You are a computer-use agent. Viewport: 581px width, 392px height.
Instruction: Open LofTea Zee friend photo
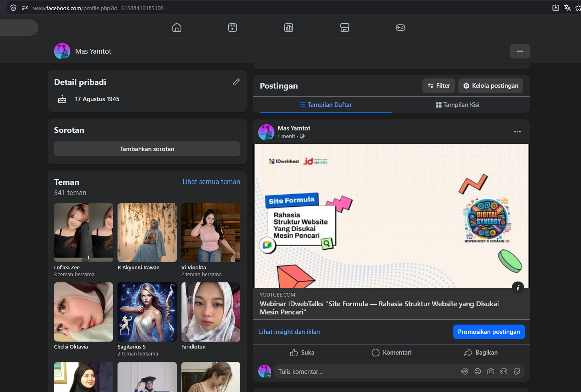click(83, 232)
